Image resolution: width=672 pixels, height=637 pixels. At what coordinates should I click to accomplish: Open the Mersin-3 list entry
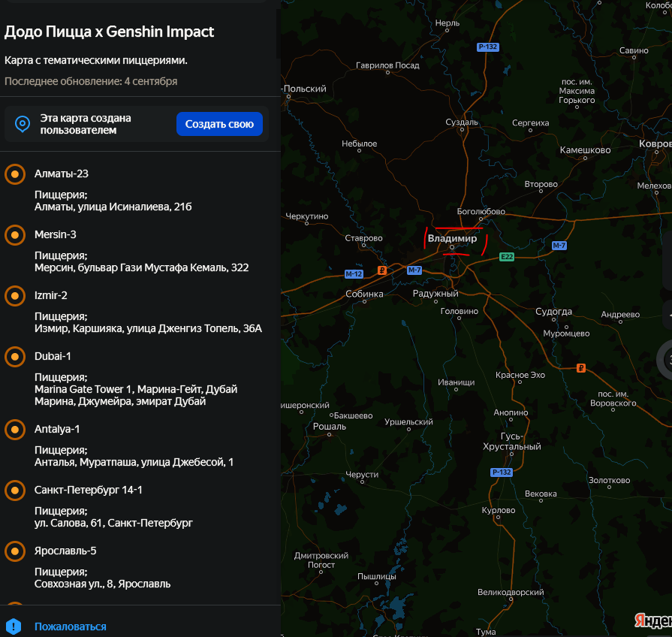point(56,234)
